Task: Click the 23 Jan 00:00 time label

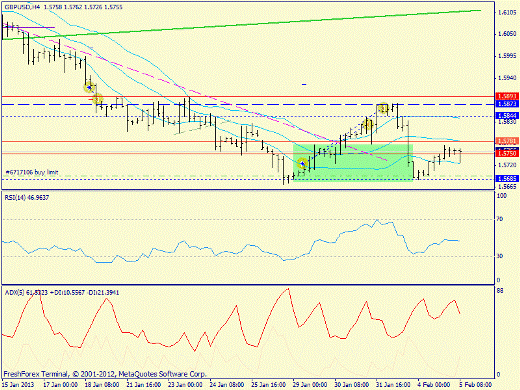Action: click(185, 385)
